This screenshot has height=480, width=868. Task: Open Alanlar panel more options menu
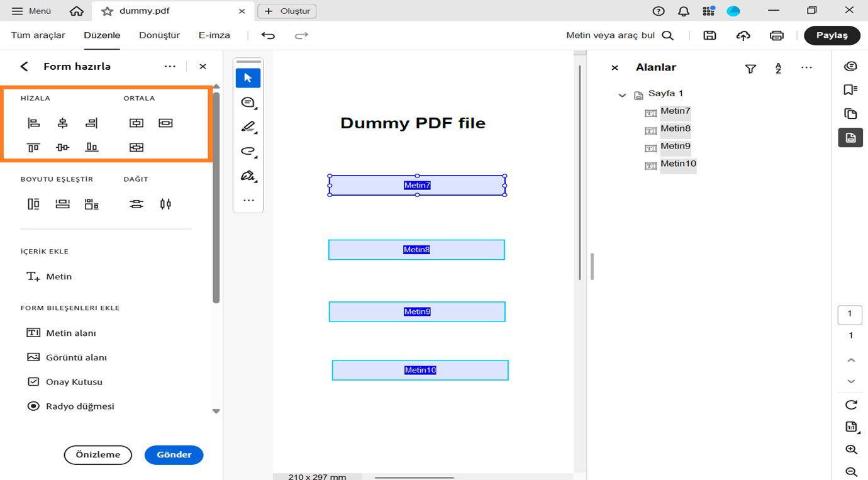(806, 68)
